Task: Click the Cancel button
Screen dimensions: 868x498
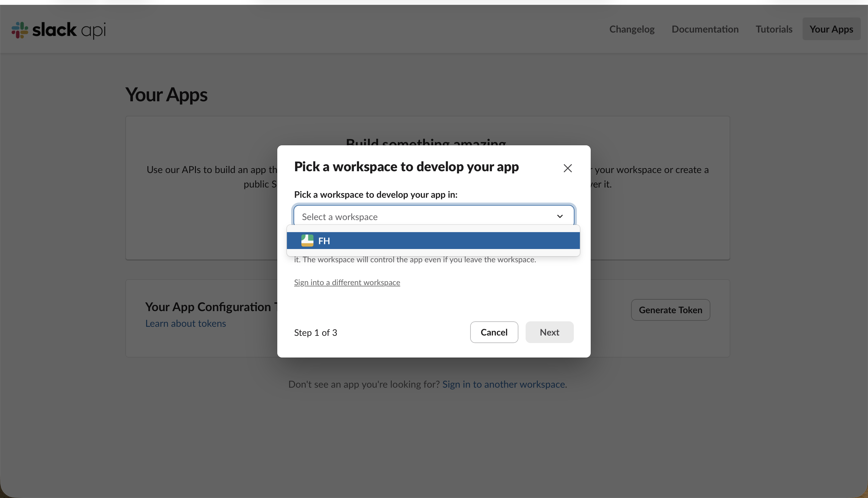Action: click(x=494, y=332)
